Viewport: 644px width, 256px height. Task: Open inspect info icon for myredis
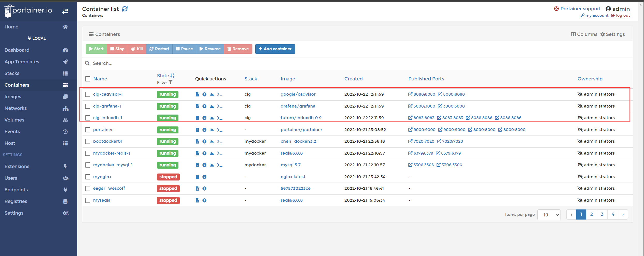click(x=204, y=200)
